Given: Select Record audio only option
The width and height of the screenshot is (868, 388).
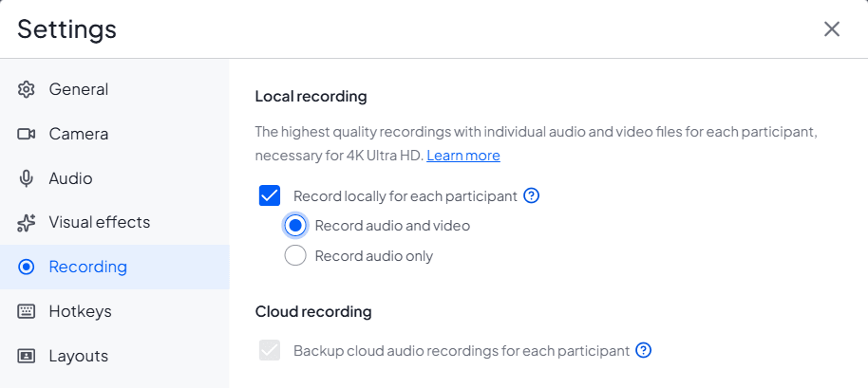Looking at the screenshot, I should click(295, 256).
